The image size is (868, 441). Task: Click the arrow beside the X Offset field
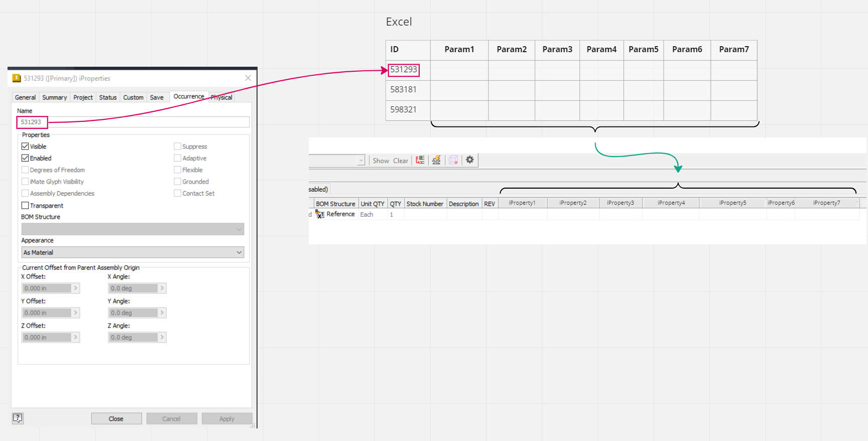click(75, 288)
